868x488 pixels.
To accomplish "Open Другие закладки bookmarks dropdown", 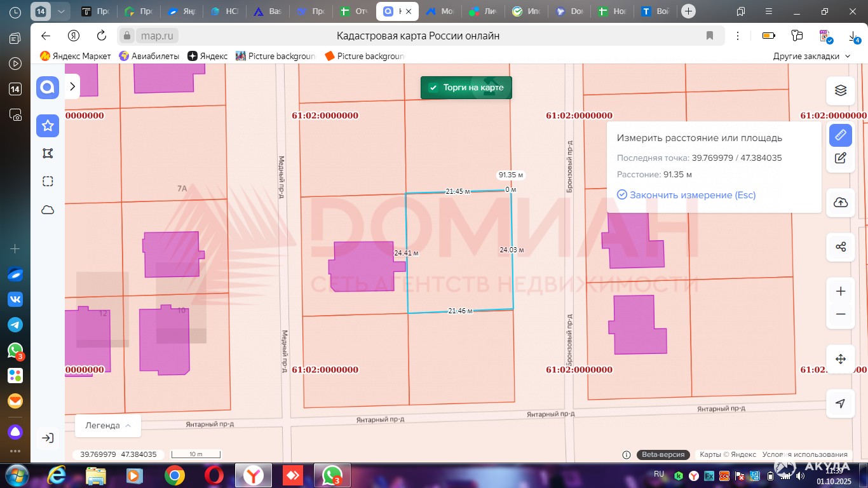I will tap(811, 56).
